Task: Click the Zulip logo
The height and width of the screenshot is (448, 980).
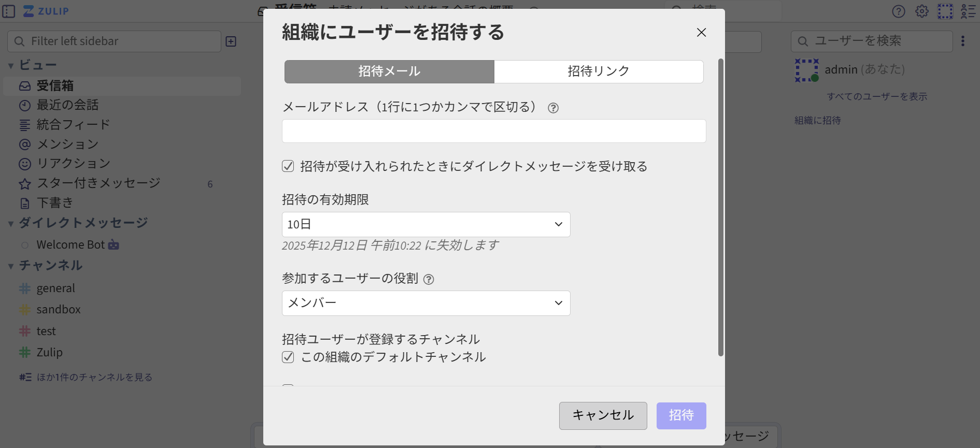Action: click(x=46, y=10)
